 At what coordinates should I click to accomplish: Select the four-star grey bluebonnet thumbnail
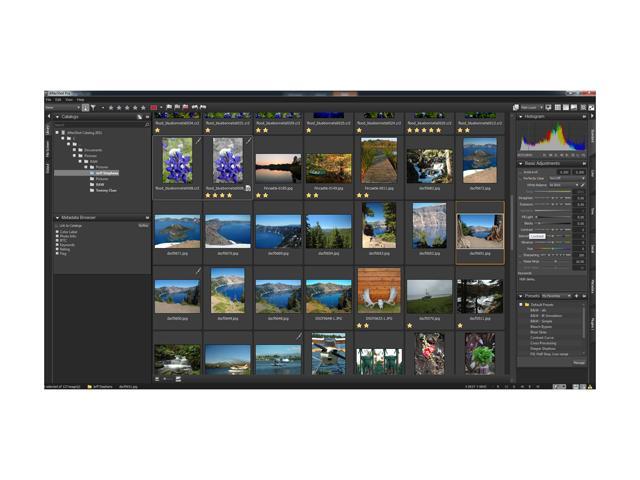[228, 160]
